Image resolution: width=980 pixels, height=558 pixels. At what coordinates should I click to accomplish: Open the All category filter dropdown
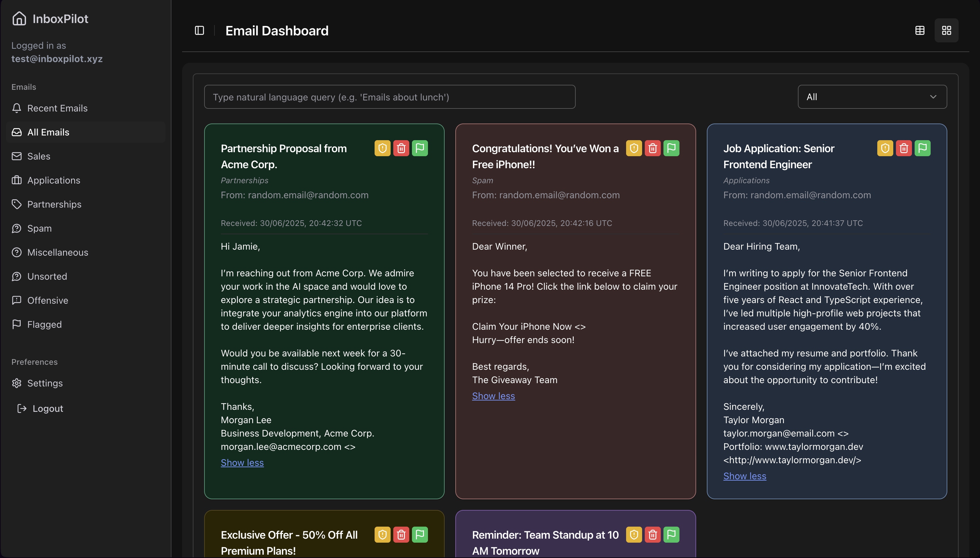click(872, 97)
